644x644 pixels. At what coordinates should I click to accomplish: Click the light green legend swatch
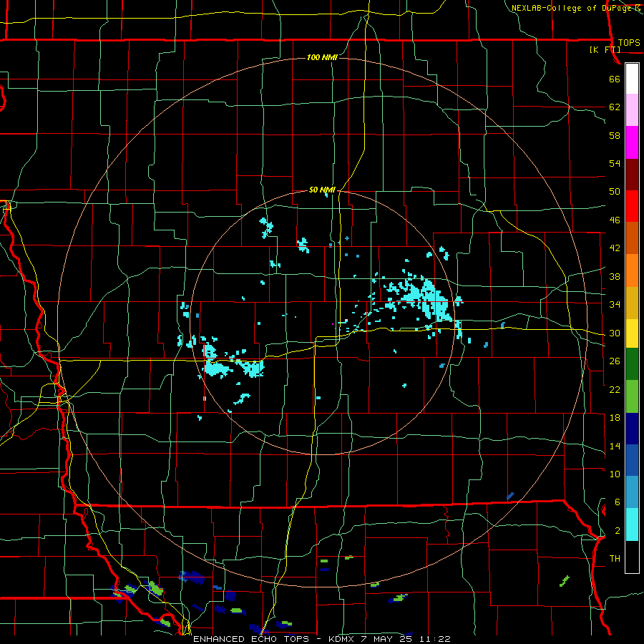pos(632,396)
